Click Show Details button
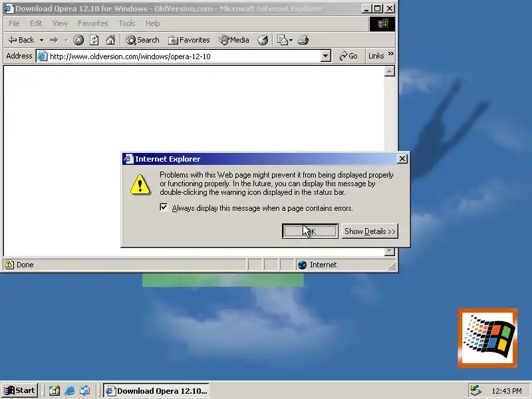The width and height of the screenshot is (532, 399). pos(370,231)
